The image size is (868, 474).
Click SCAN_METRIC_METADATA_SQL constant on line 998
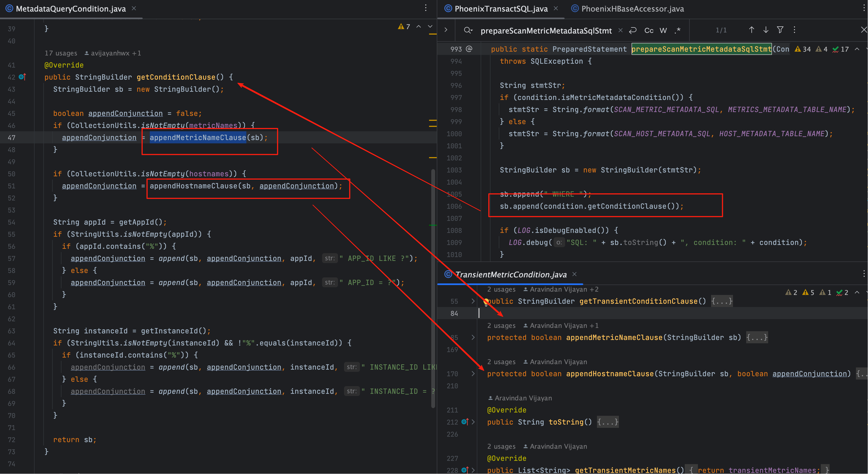coord(666,110)
